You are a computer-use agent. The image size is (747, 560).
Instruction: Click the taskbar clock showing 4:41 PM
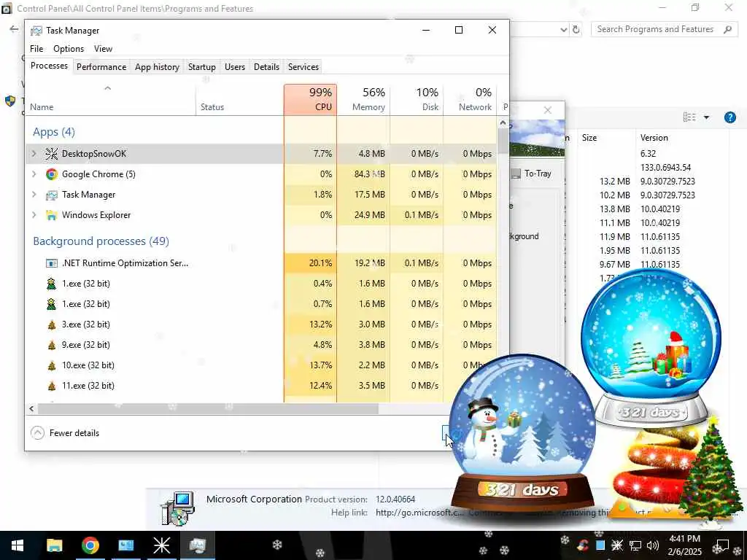(x=684, y=545)
